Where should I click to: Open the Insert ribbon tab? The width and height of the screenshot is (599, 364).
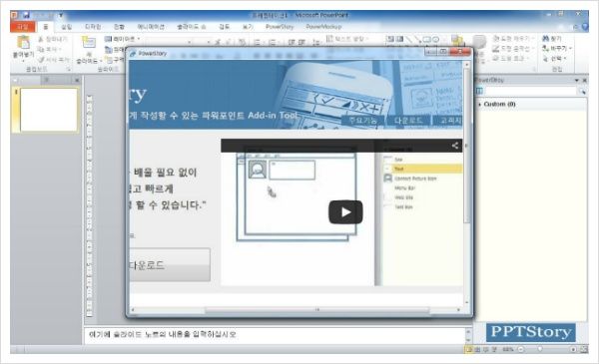[67, 27]
